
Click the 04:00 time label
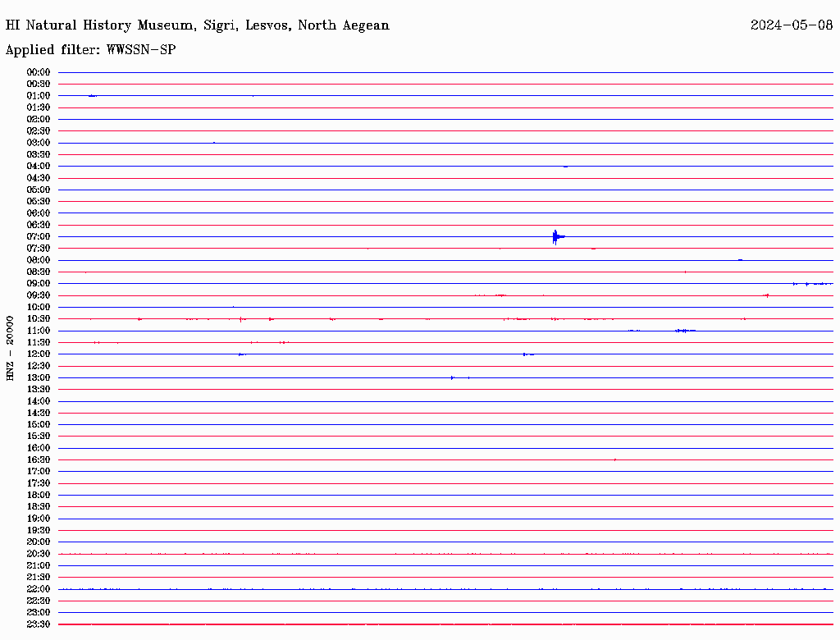39,167
